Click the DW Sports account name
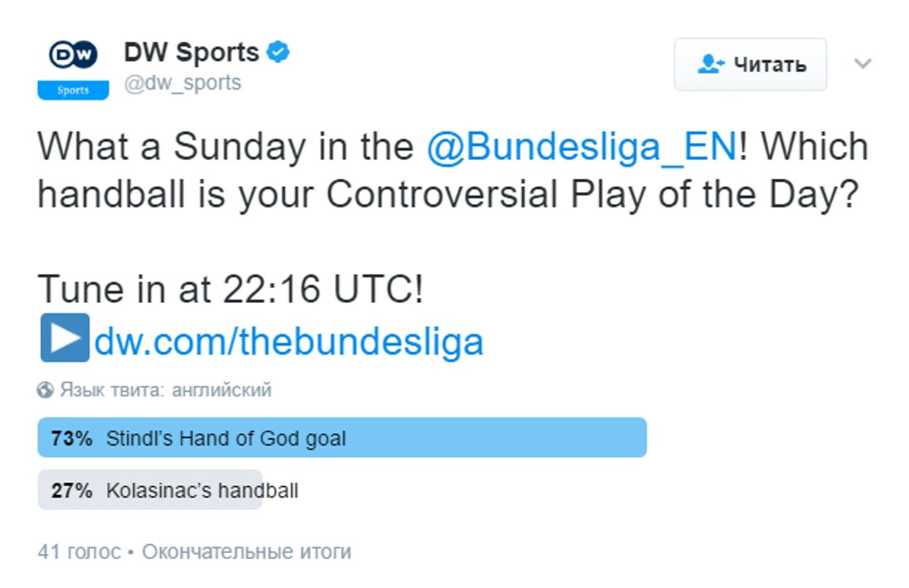This screenshot has height=588, width=909. [x=191, y=52]
